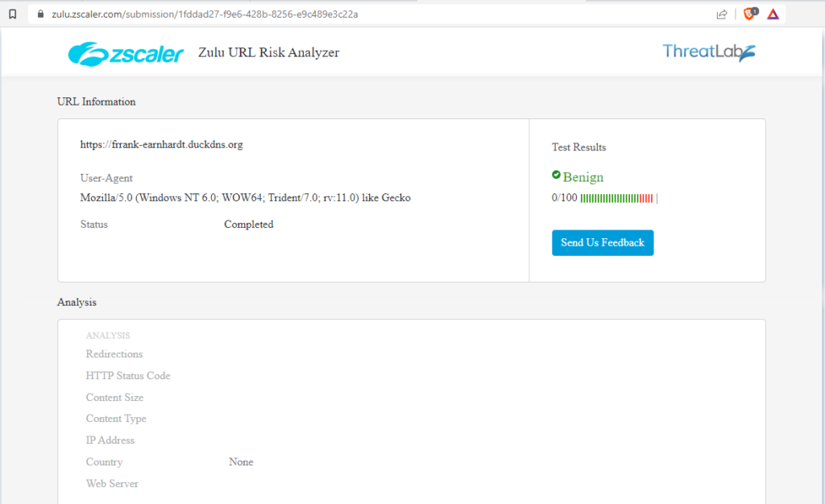This screenshot has height=504, width=825.
Task: Click the User-Agent label
Action: (106, 178)
